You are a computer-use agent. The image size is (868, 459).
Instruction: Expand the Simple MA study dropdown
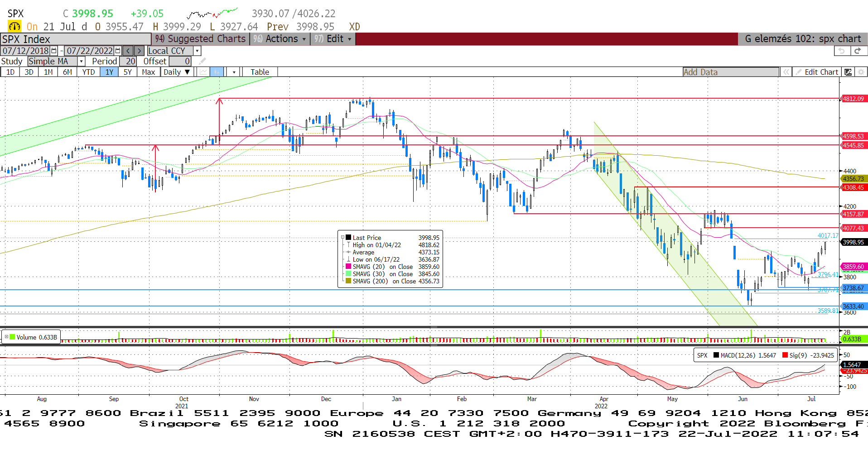(x=82, y=61)
